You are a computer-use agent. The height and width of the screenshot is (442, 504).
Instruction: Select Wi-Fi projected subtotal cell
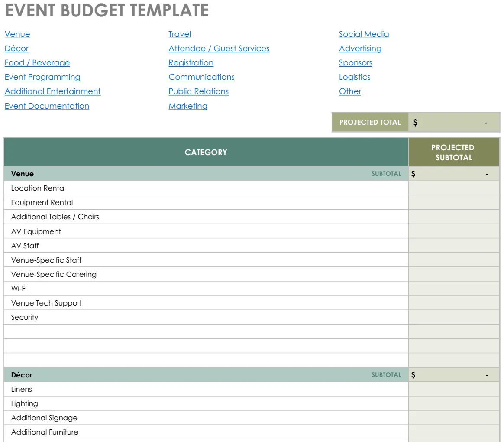(x=453, y=289)
